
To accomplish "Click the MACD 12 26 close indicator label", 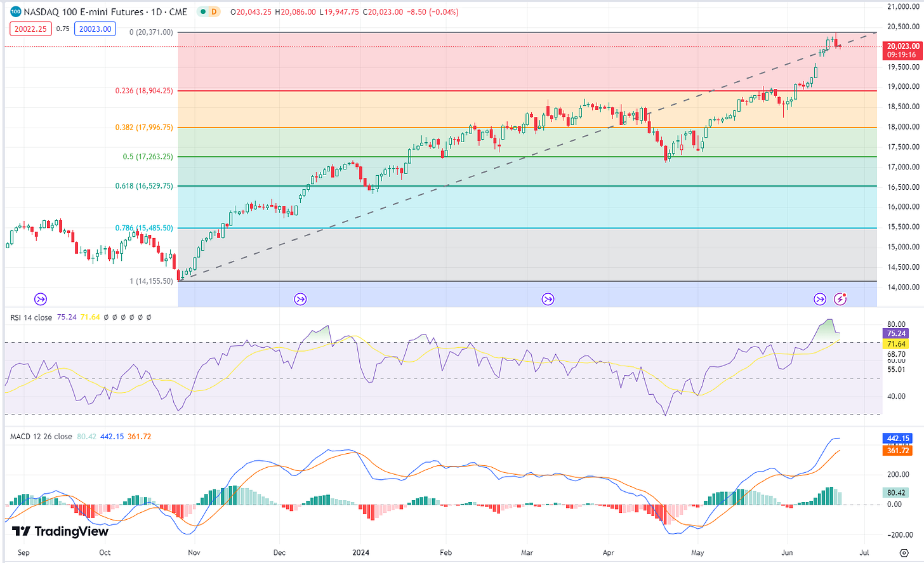I will point(41,437).
